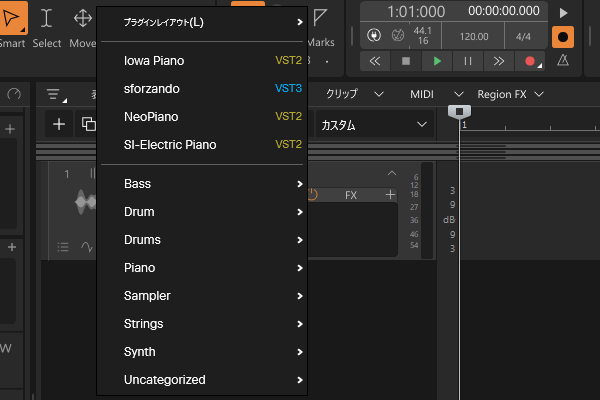Choose sforzando VST3 instrument
The width and height of the screenshot is (600, 400).
click(x=154, y=88)
